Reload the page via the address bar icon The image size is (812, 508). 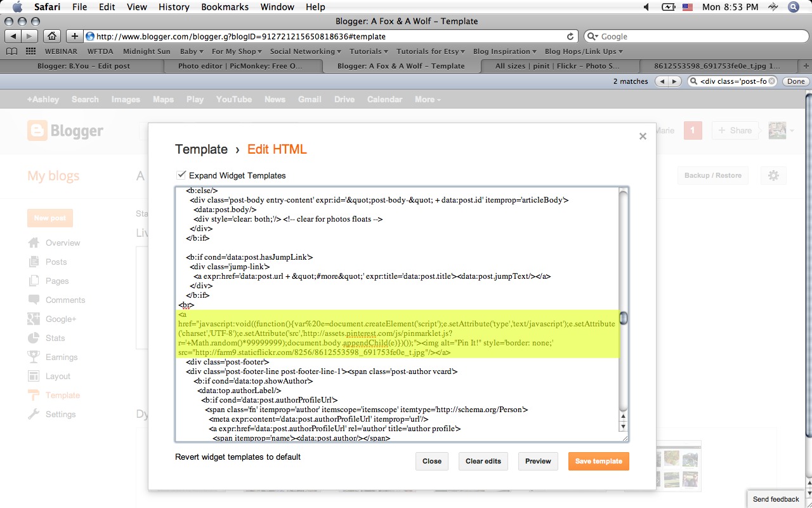click(x=572, y=36)
